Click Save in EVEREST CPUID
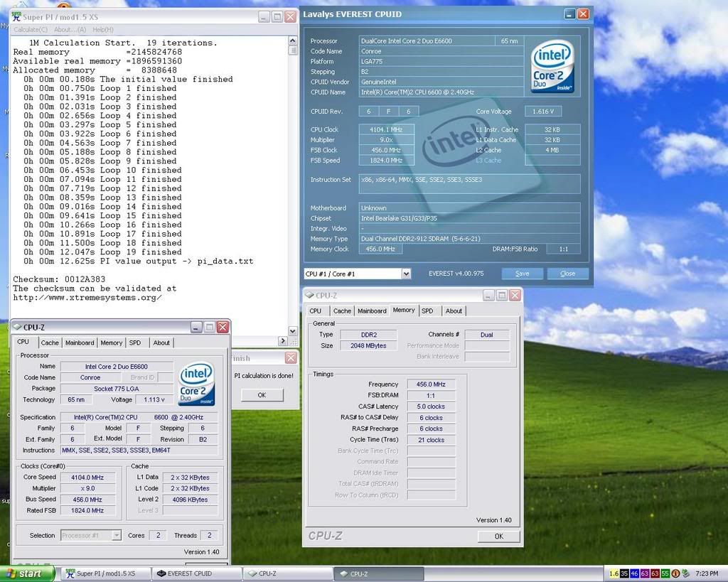The image size is (728, 582). [522, 274]
